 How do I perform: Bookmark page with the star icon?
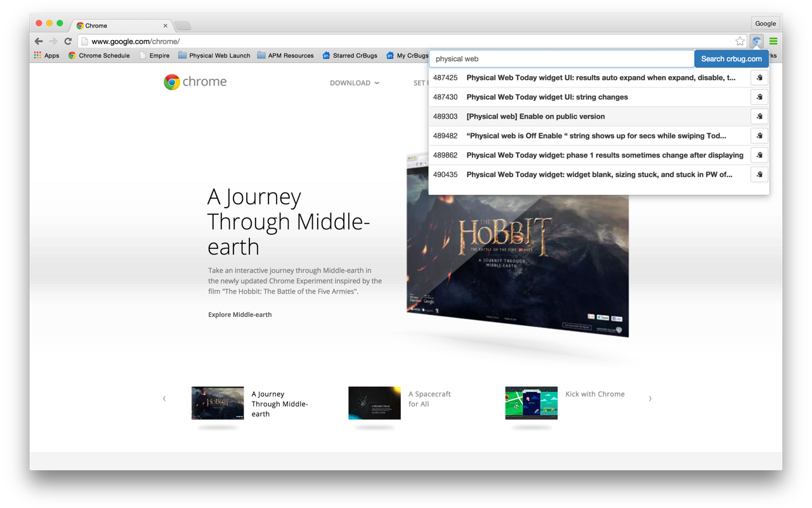tap(740, 41)
